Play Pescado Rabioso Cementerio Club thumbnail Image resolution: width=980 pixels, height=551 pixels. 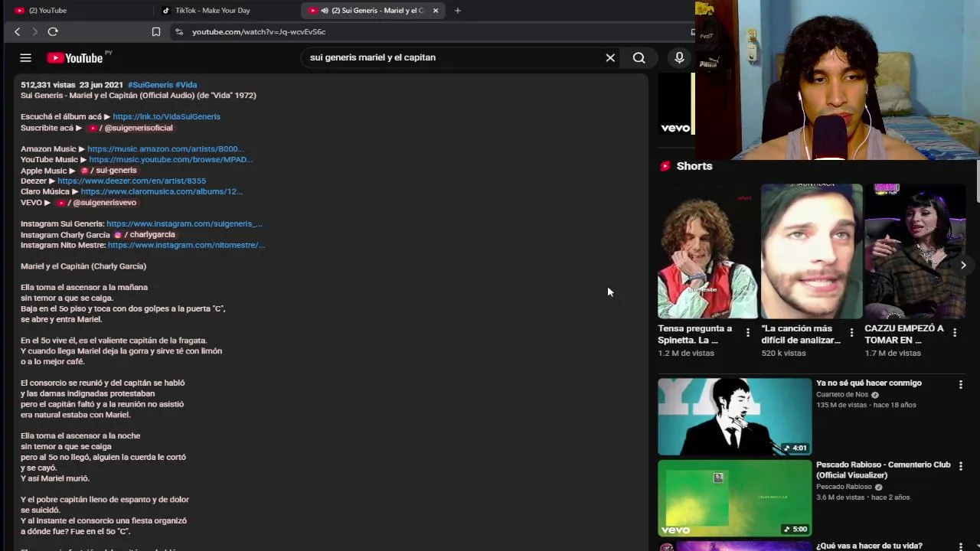tap(734, 497)
